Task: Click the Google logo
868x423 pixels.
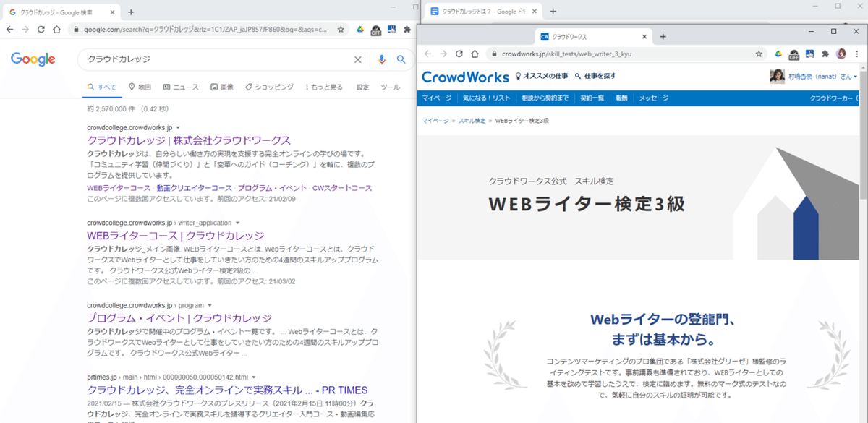Action: click(x=33, y=60)
